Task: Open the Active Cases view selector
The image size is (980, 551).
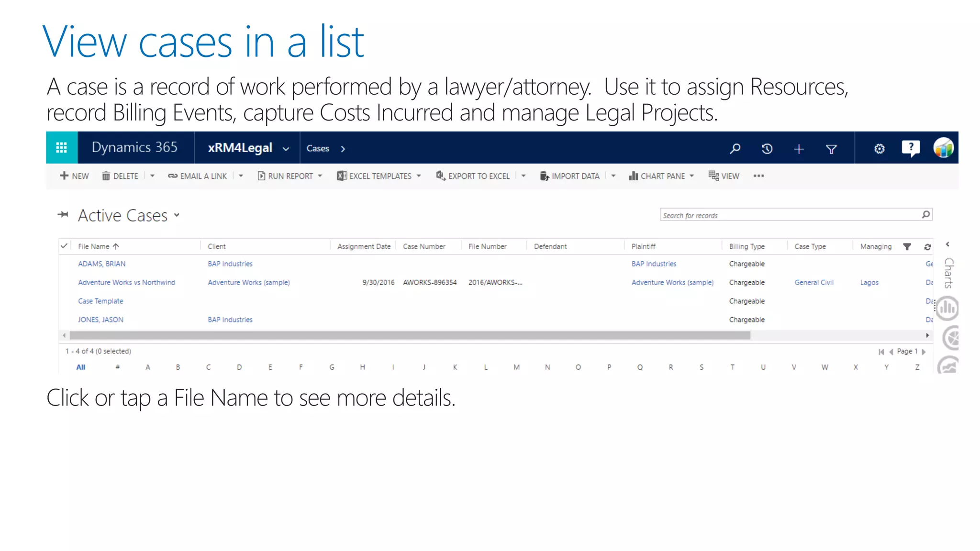Action: pyautogui.click(x=129, y=215)
